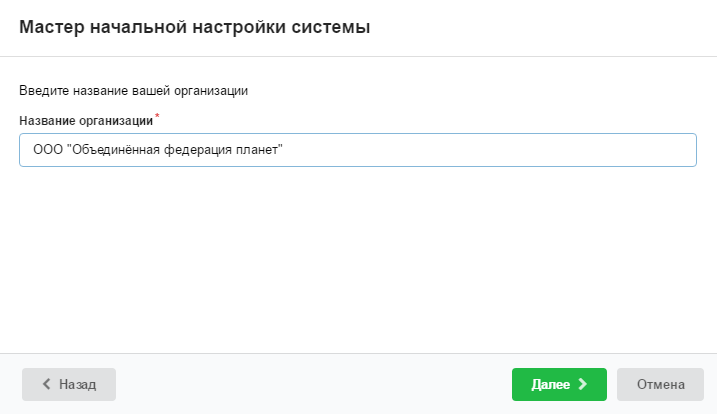717x414 pixels.
Task: Go back with the Назад button
Action: coord(69,384)
